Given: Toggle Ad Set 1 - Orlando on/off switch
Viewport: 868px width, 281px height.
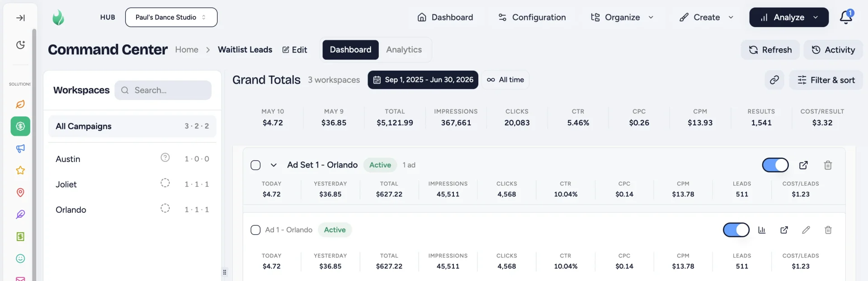Looking at the screenshot, I should [x=775, y=165].
